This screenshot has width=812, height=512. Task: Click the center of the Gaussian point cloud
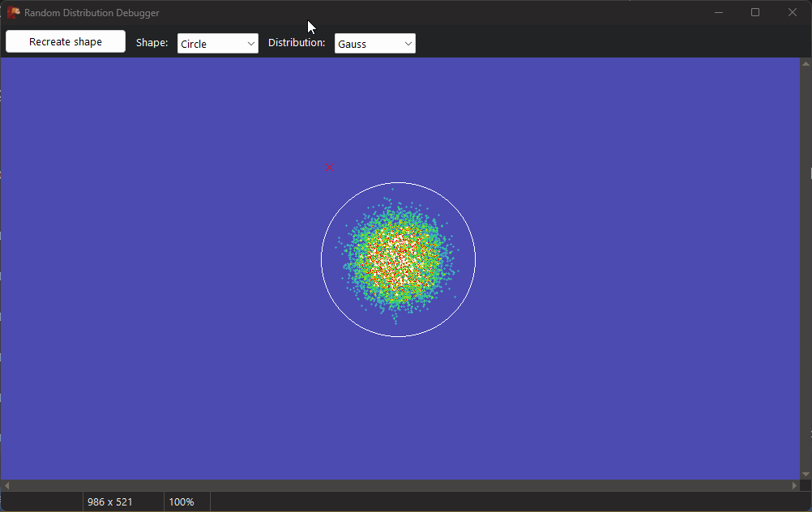click(399, 258)
